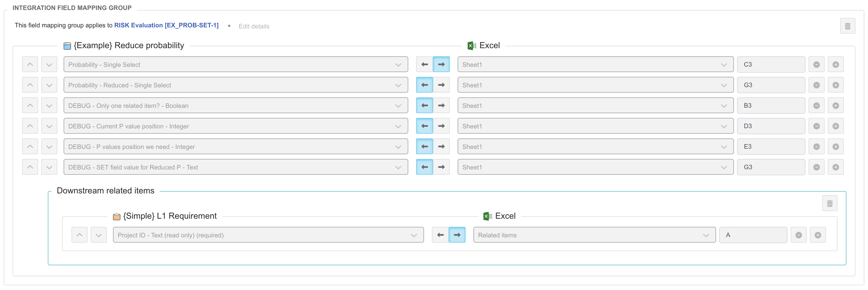
Task: Open DEBUG - Only one related item dropdown
Action: [236, 106]
